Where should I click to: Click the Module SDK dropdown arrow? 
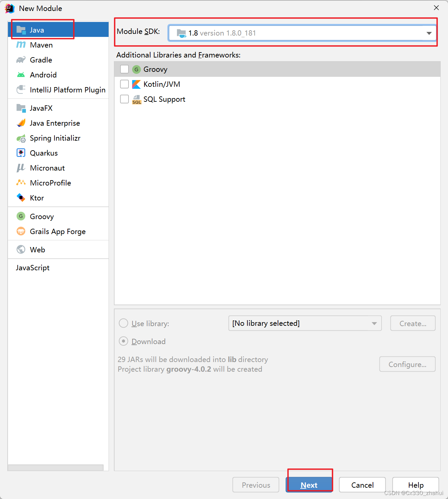point(429,33)
